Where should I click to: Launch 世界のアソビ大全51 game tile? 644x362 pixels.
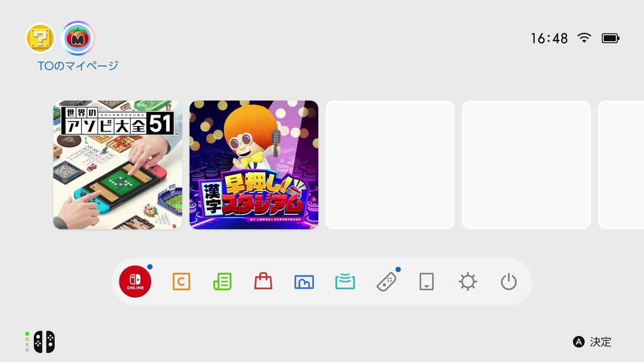click(x=118, y=165)
